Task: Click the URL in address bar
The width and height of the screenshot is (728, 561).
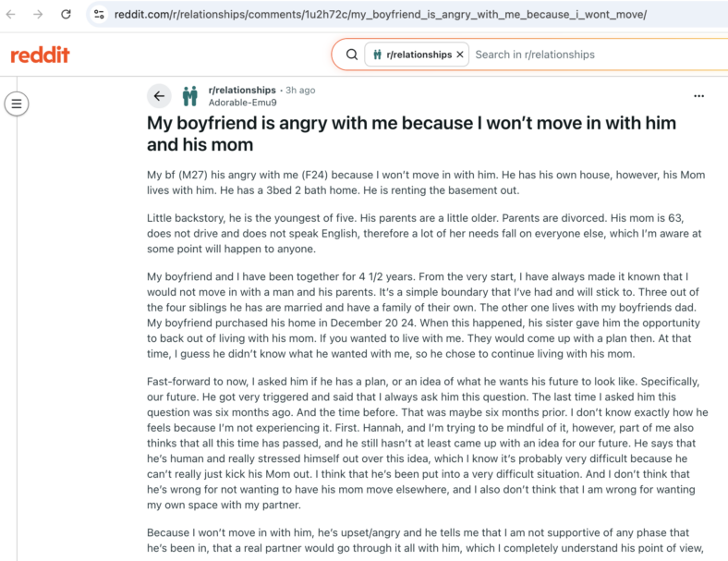Action: (x=381, y=15)
